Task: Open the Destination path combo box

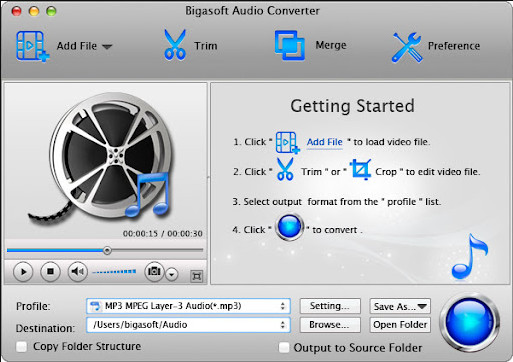Action: point(188,325)
